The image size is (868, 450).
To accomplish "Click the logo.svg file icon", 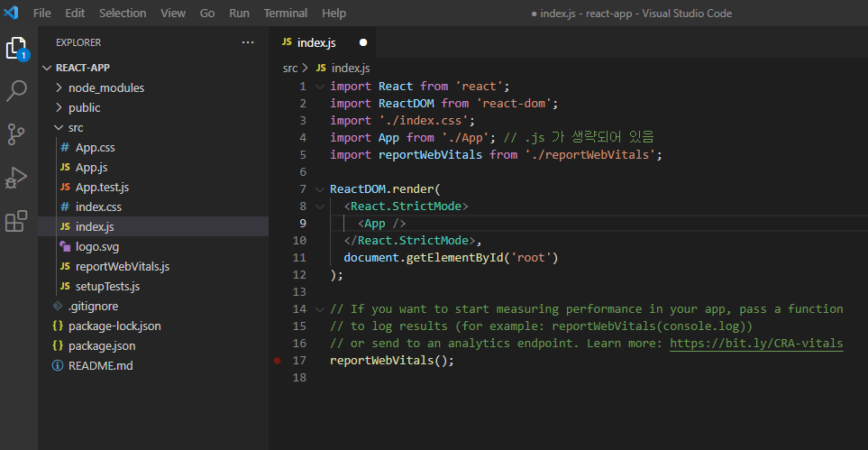I will click(65, 246).
